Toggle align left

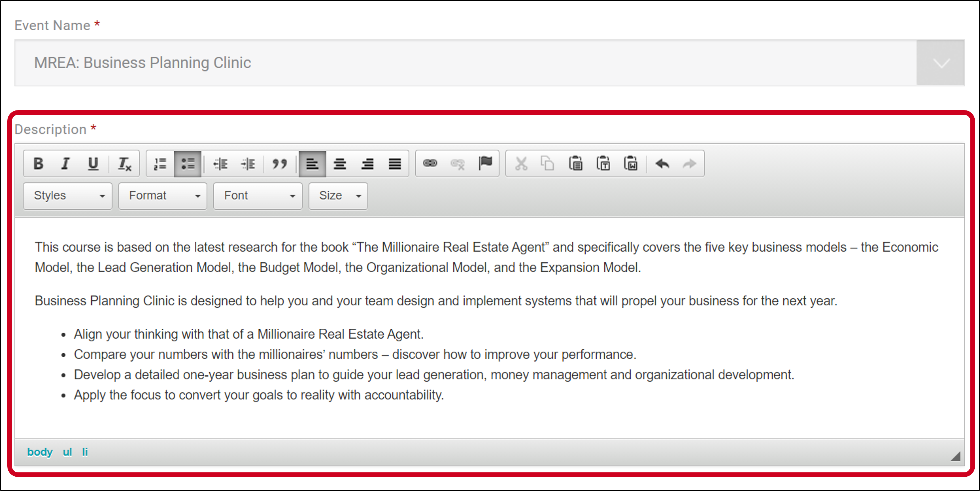coord(312,164)
